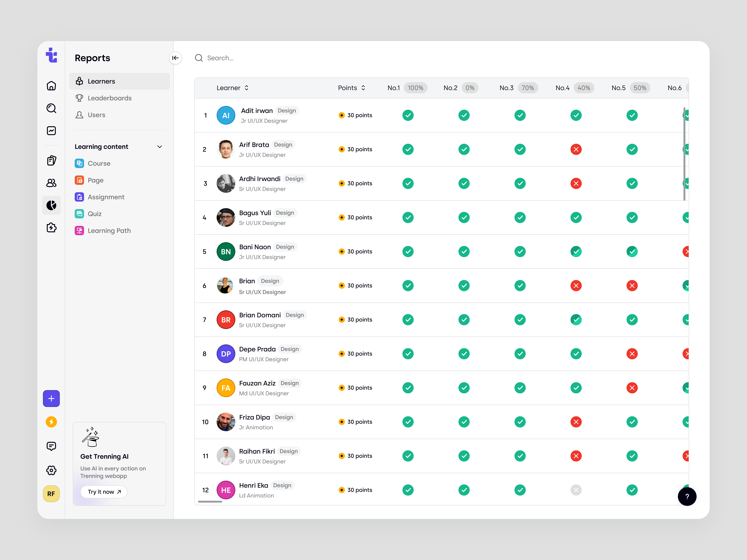This screenshot has height=560, width=747.
Task: Click the home icon in sidebar
Action: 51,86
